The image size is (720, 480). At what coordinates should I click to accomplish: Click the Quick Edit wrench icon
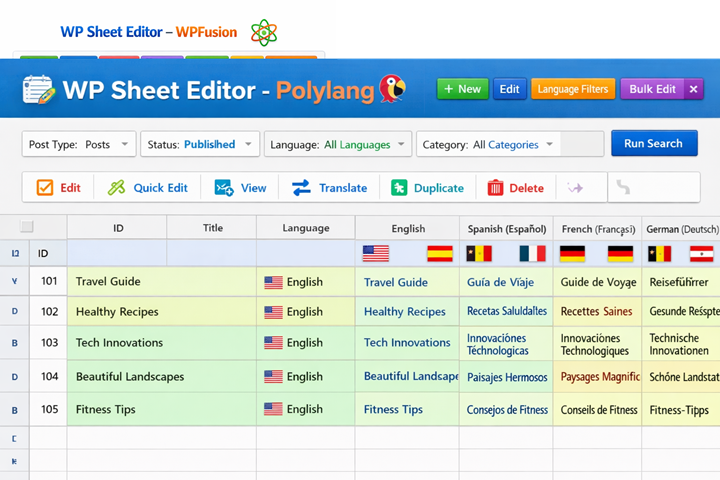(116, 188)
